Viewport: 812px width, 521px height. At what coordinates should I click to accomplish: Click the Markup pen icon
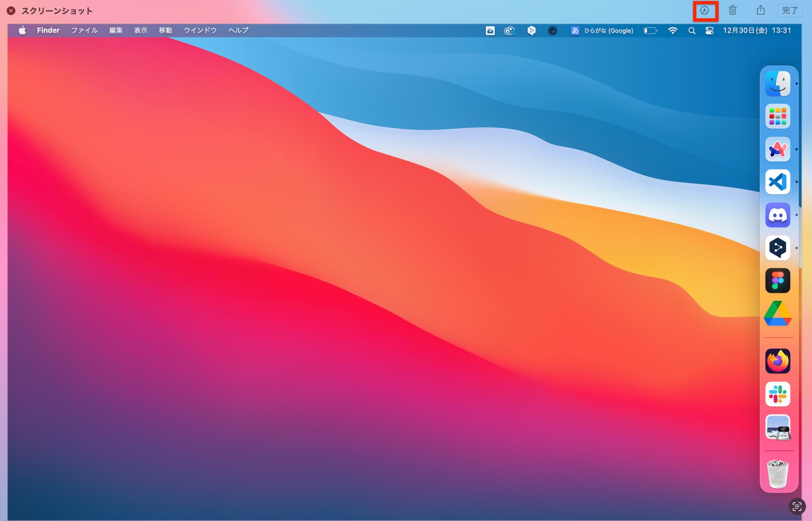705,11
